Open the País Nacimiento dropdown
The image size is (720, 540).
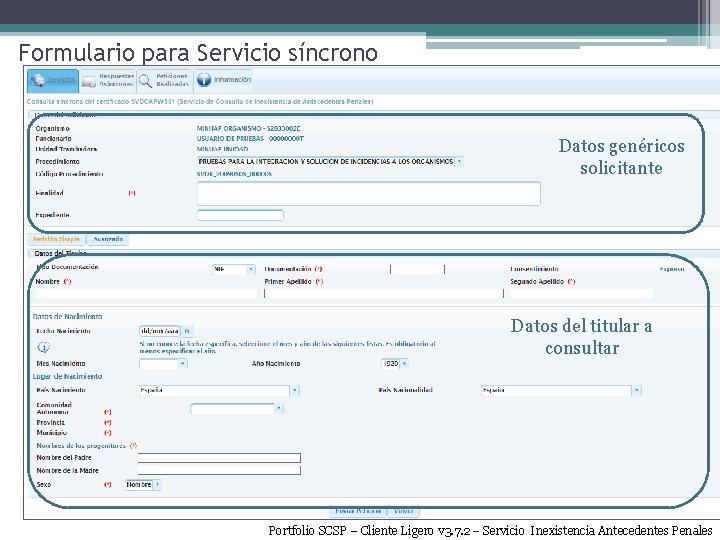coord(219,390)
